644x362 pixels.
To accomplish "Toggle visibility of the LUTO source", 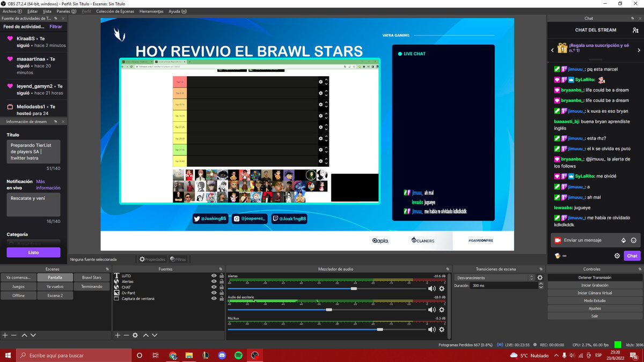I will tap(214, 276).
